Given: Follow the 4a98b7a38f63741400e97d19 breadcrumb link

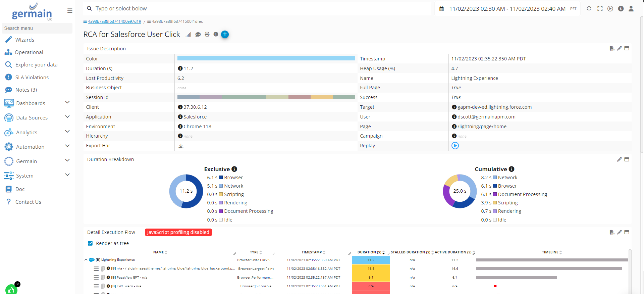Looking at the screenshot, I should tap(114, 21).
